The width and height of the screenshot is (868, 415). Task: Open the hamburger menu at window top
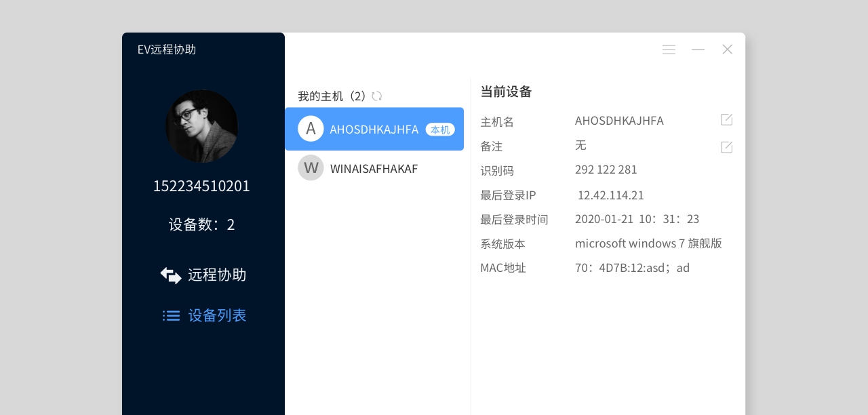coord(669,50)
